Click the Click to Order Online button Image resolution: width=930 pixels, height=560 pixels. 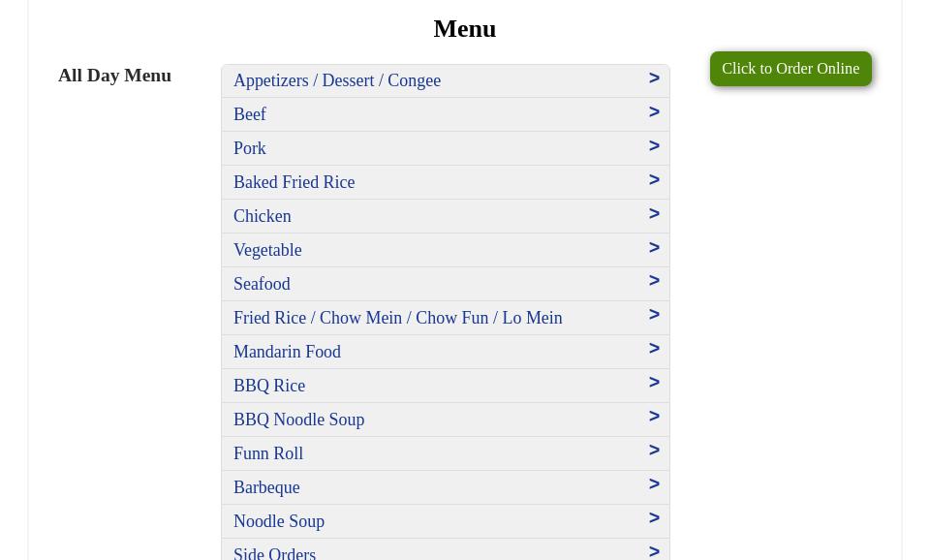click(790, 69)
